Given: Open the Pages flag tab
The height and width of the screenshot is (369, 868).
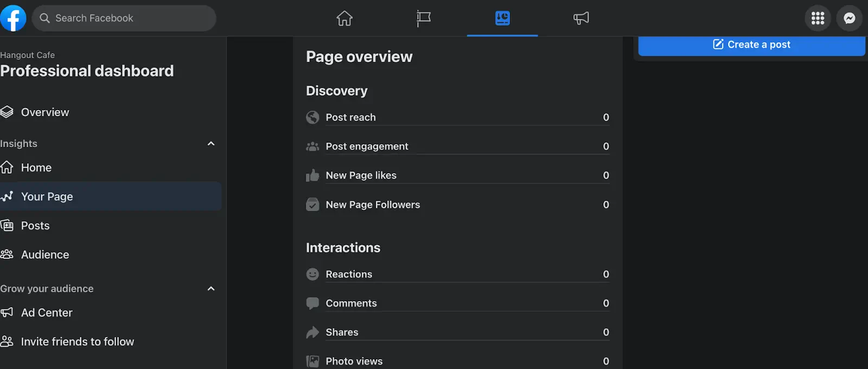Looking at the screenshot, I should tap(424, 18).
